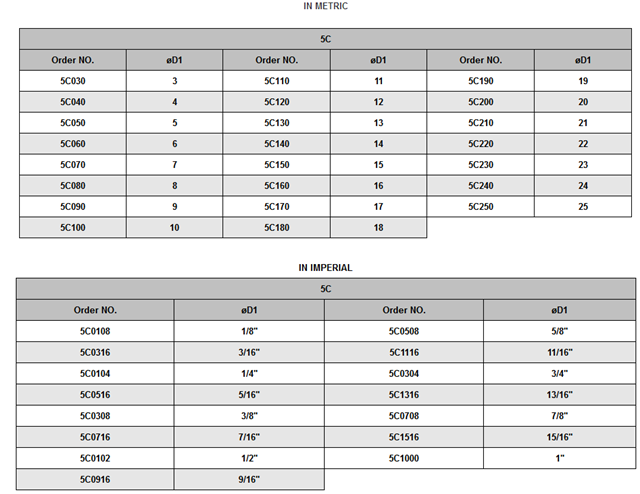This screenshot has height=494, width=640.
Task: Click the 5C150 order cell
Action: pos(277,165)
